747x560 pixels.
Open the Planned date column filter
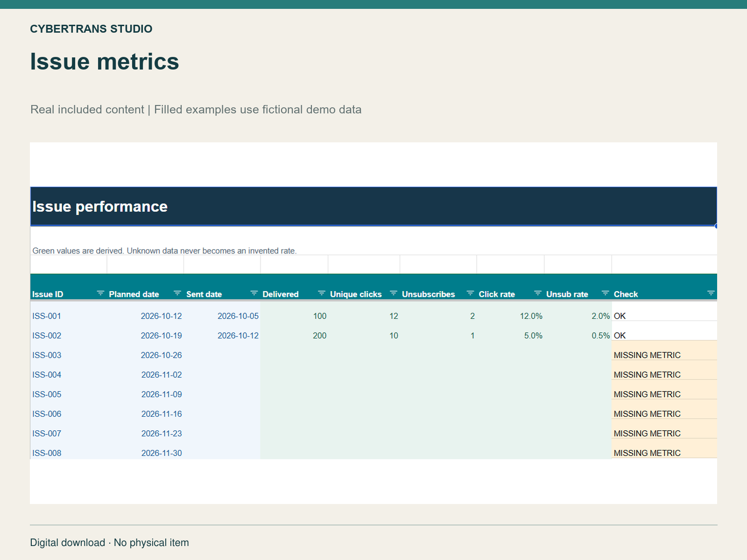point(177,293)
